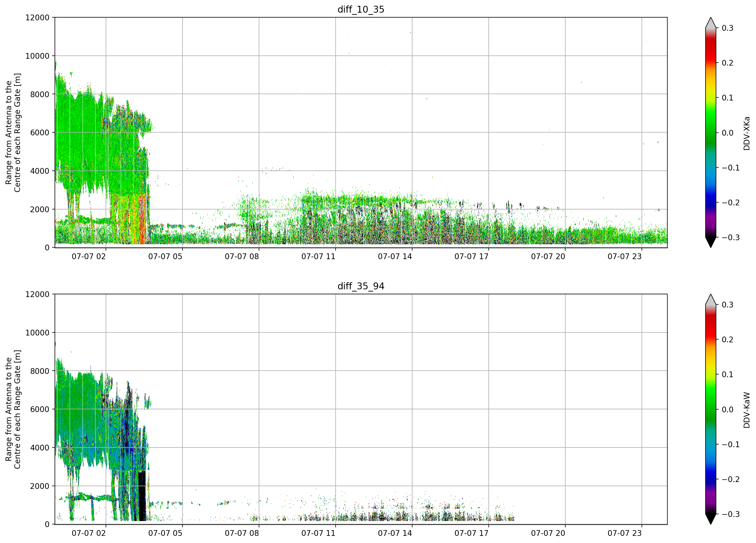756x543 pixels.
Task: Click −0.1 tick on DDV-KaW colorbar
Action: 731,444
